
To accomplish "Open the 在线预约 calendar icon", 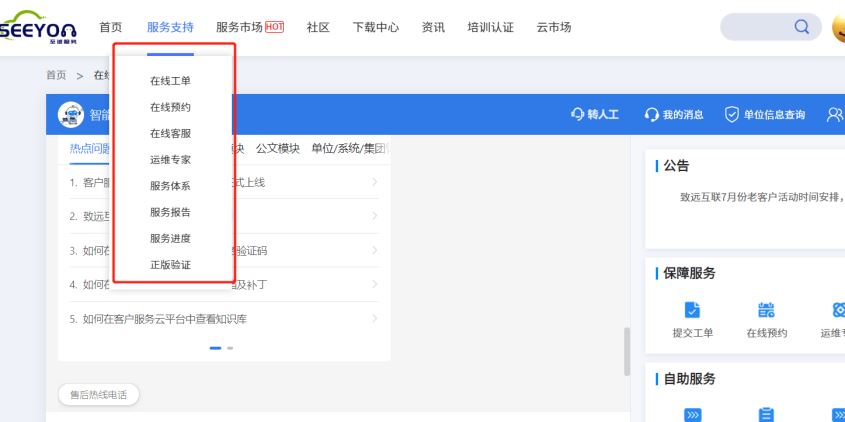I will click(767, 310).
